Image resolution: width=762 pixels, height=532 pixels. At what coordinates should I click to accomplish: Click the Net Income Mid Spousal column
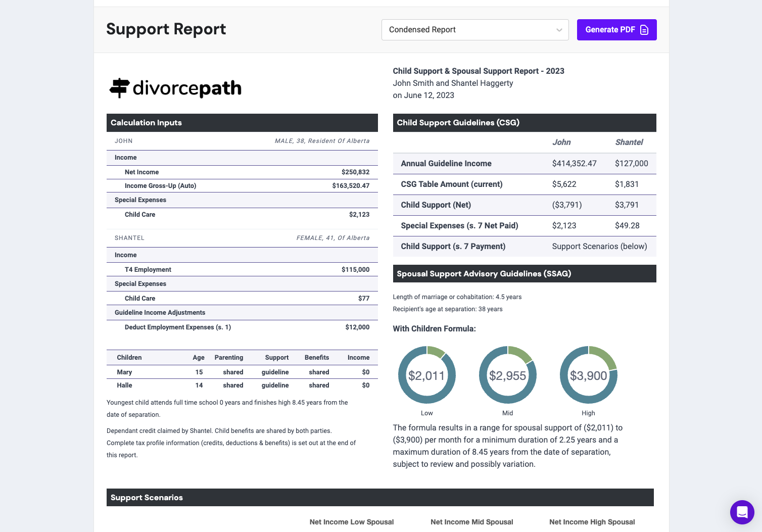pyautogui.click(x=471, y=522)
